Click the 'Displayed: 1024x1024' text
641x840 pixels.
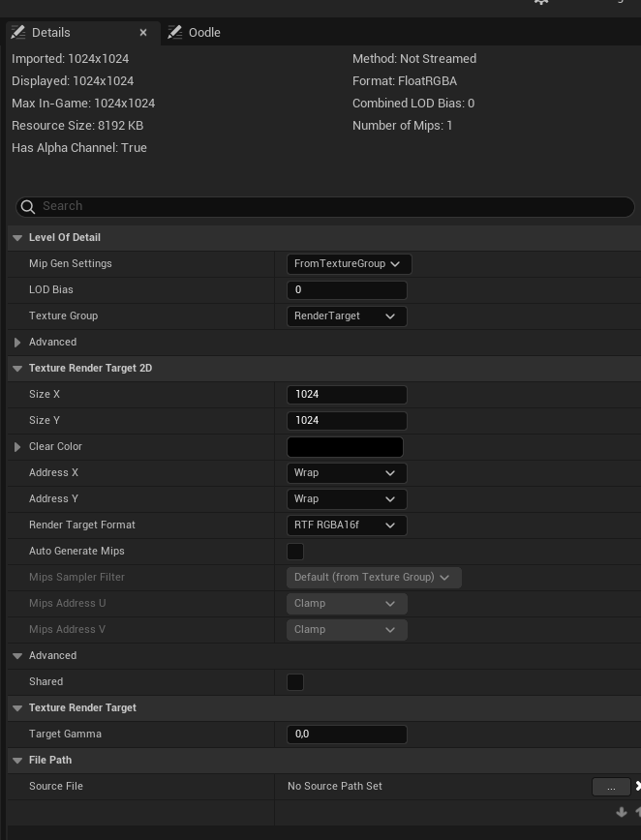point(73,81)
